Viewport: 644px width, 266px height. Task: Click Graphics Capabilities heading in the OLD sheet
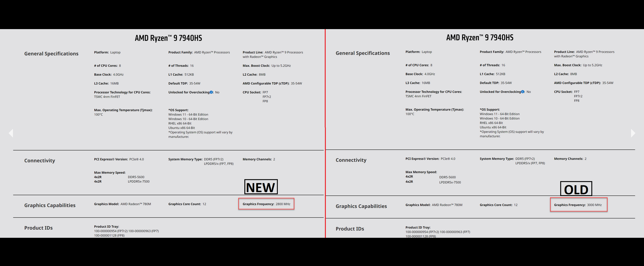click(x=361, y=206)
